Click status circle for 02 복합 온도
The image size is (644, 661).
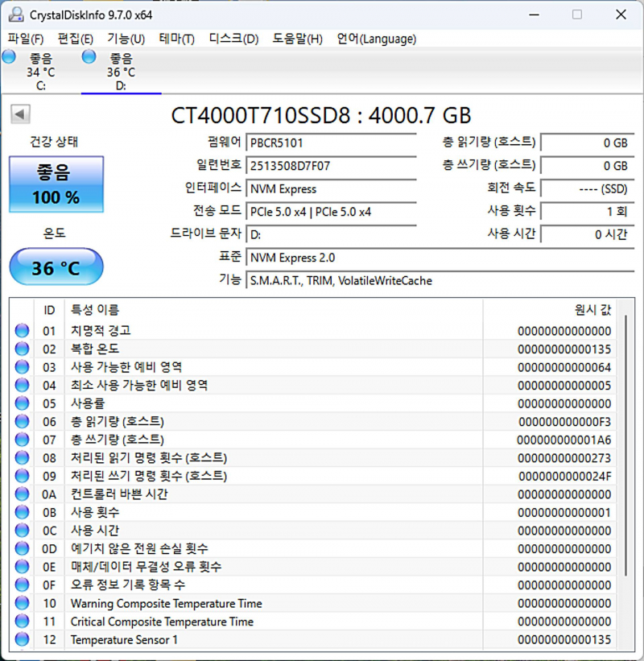click(x=22, y=349)
